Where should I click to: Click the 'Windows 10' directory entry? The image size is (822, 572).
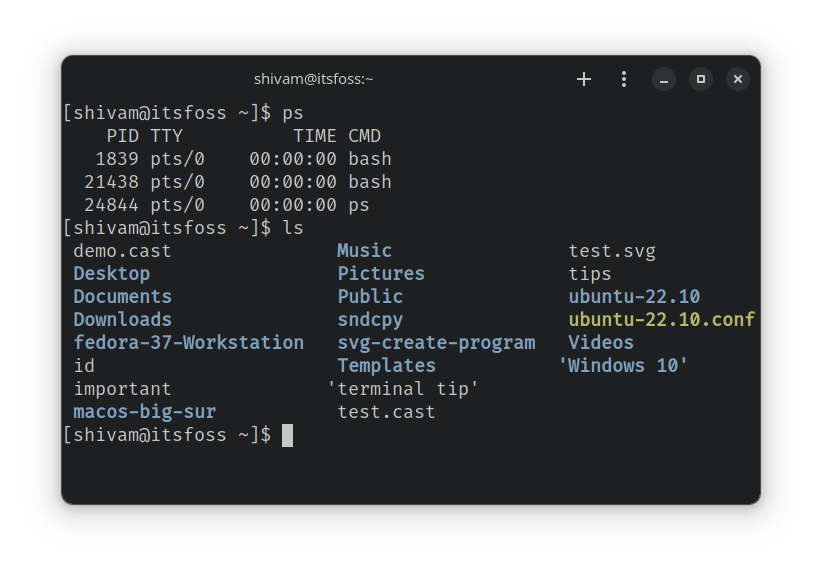[x=624, y=366]
